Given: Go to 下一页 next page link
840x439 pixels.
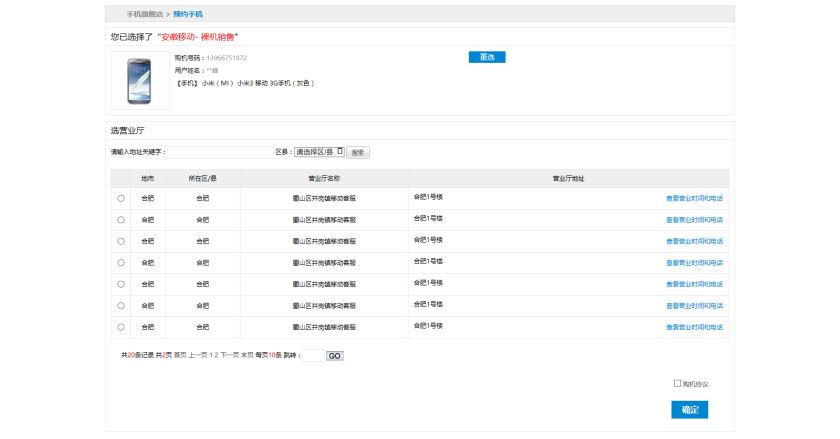Looking at the screenshot, I should pyautogui.click(x=229, y=355).
